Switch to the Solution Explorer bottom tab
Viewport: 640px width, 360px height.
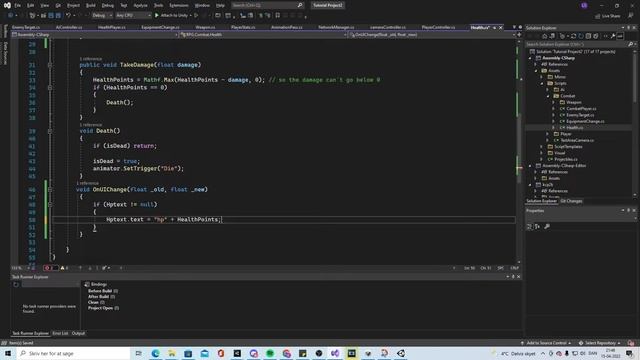[541, 201]
